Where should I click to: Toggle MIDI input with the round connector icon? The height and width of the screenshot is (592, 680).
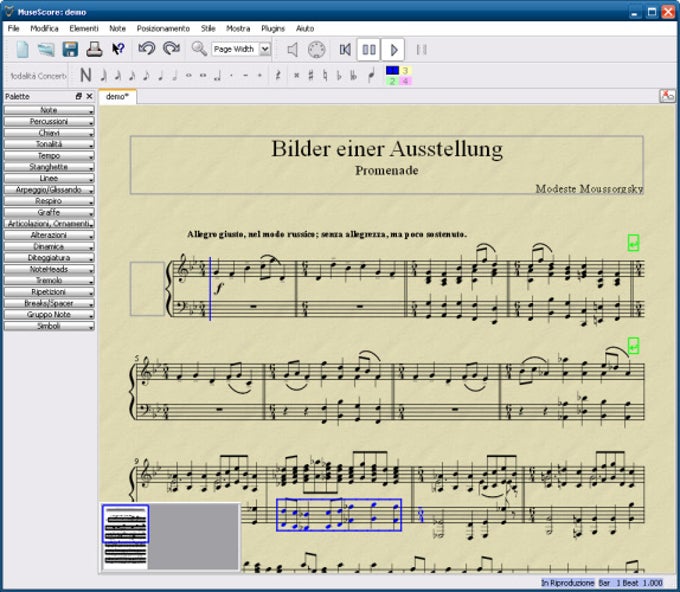[317, 49]
